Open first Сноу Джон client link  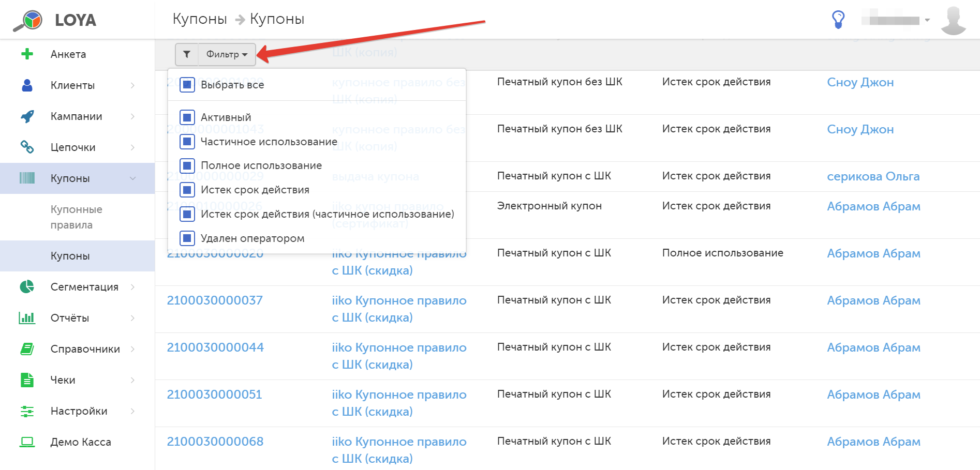860,82
